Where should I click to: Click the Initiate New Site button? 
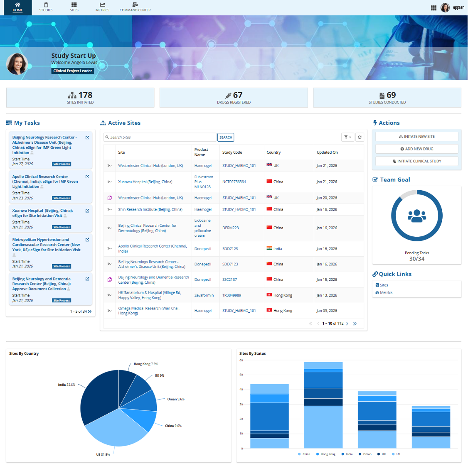point(416,137)
